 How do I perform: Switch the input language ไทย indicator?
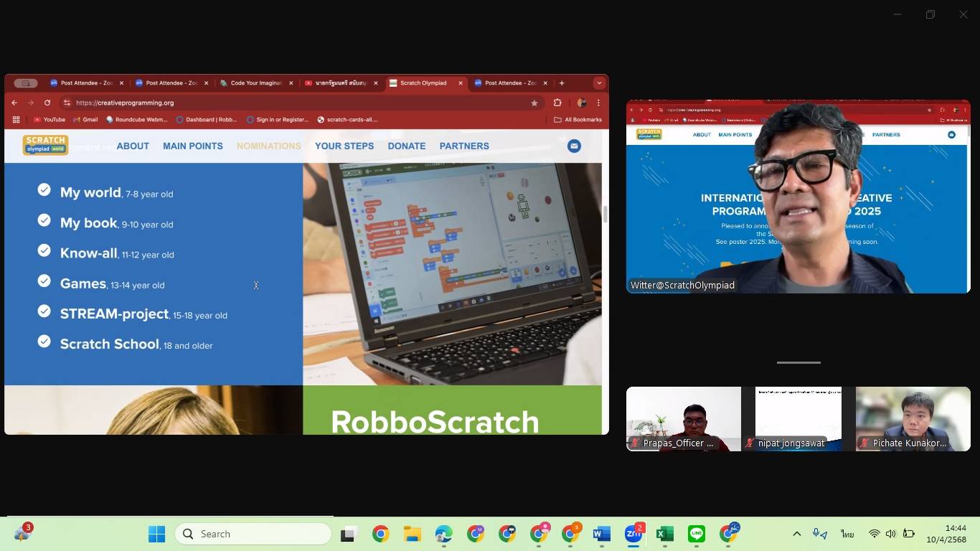(848, 534)
